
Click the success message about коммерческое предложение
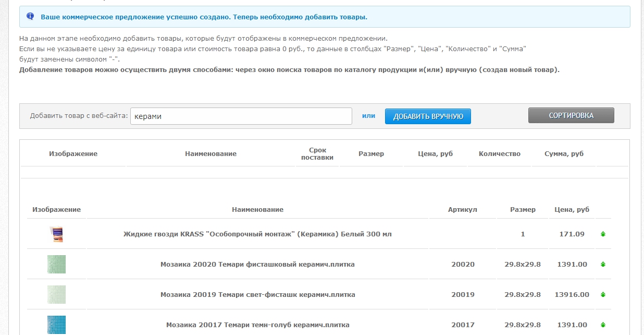(204, 17)
